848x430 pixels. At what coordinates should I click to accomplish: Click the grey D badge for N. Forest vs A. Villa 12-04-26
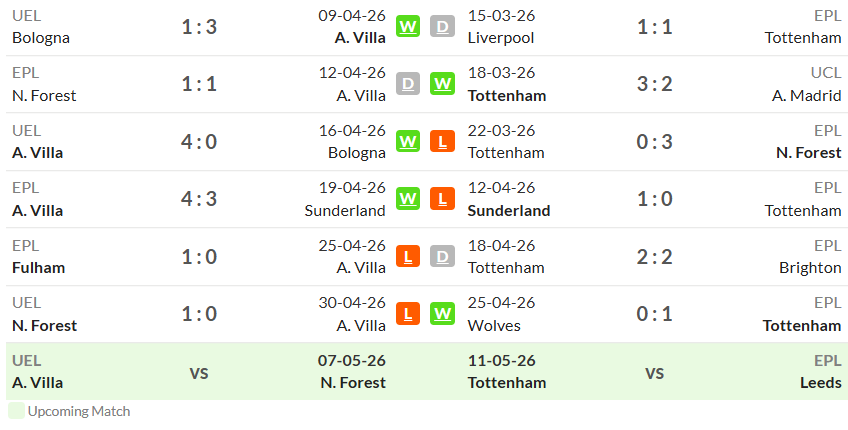(x=408, y=84)
